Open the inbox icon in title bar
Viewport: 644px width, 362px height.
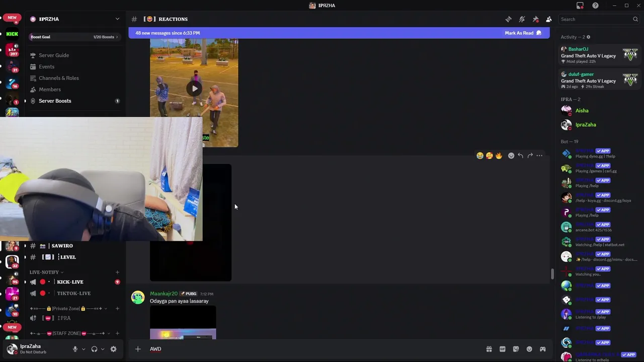point(580,6)
